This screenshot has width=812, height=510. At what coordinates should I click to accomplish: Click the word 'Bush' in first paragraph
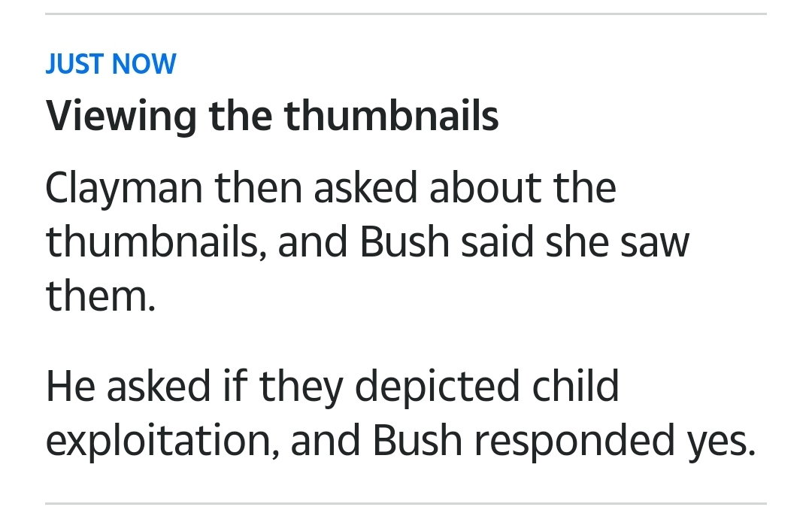click(x=404, y=241)
